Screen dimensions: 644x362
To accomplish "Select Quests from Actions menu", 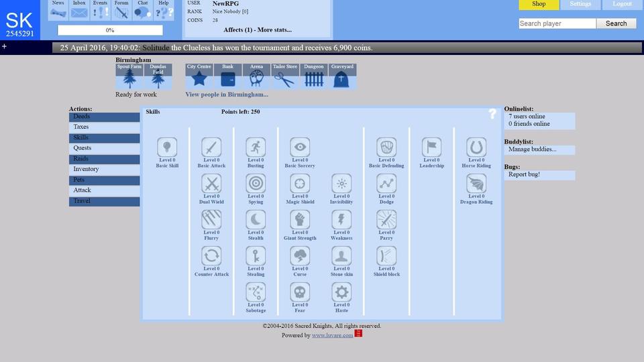I will pos(83,148).
